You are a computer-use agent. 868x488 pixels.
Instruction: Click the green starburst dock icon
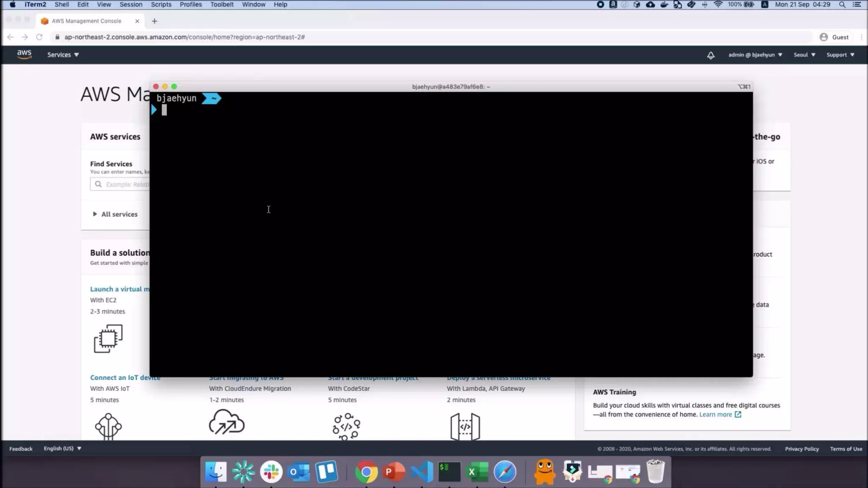(x=243, y=471)
